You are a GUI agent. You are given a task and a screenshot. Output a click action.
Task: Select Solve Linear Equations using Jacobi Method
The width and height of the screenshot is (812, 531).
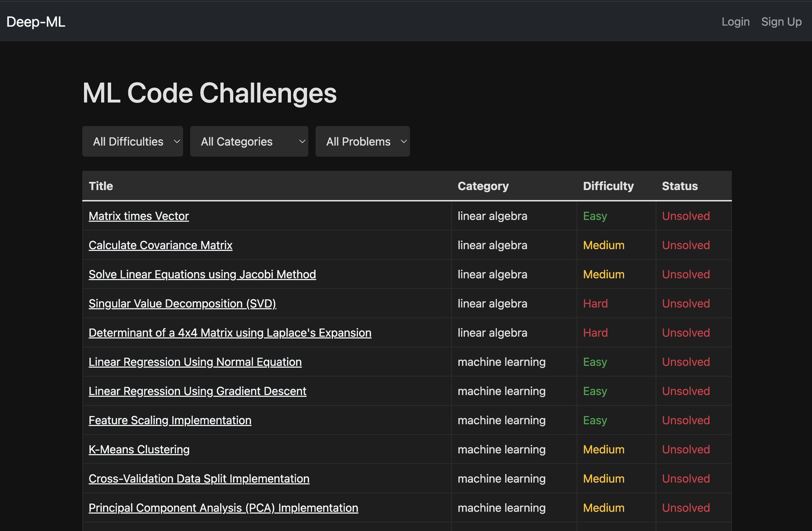coord(202,274)
